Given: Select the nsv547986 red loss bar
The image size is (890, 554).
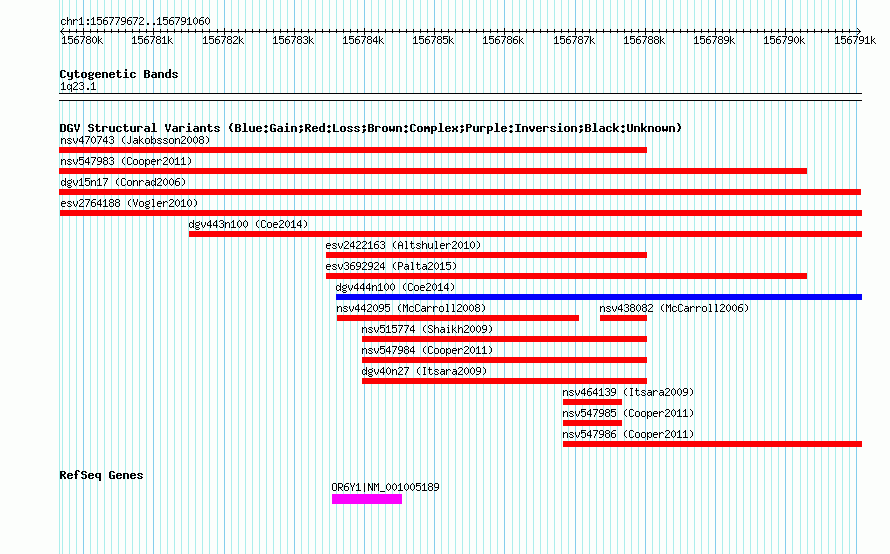Looking at the screenshot, I should (712, 444).
